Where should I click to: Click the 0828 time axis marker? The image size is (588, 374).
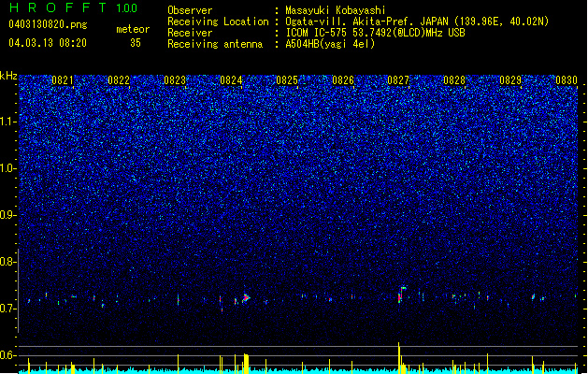click(x=454, y=80)
